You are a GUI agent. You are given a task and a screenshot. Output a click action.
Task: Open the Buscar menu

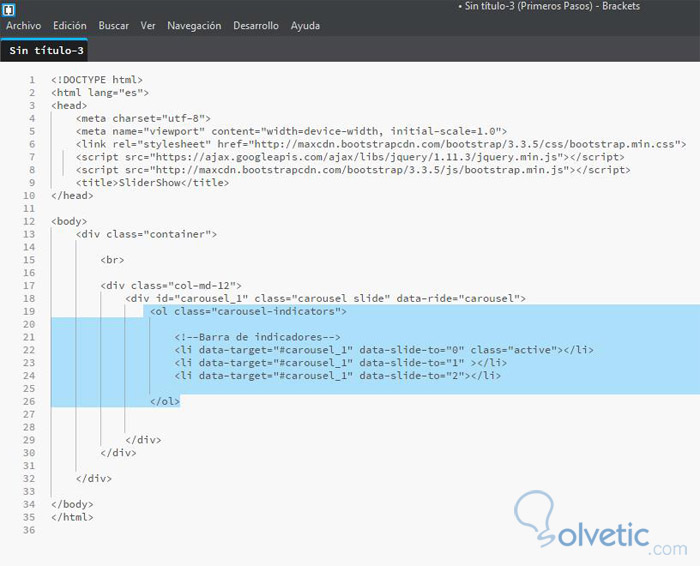[x=113, y=26]
